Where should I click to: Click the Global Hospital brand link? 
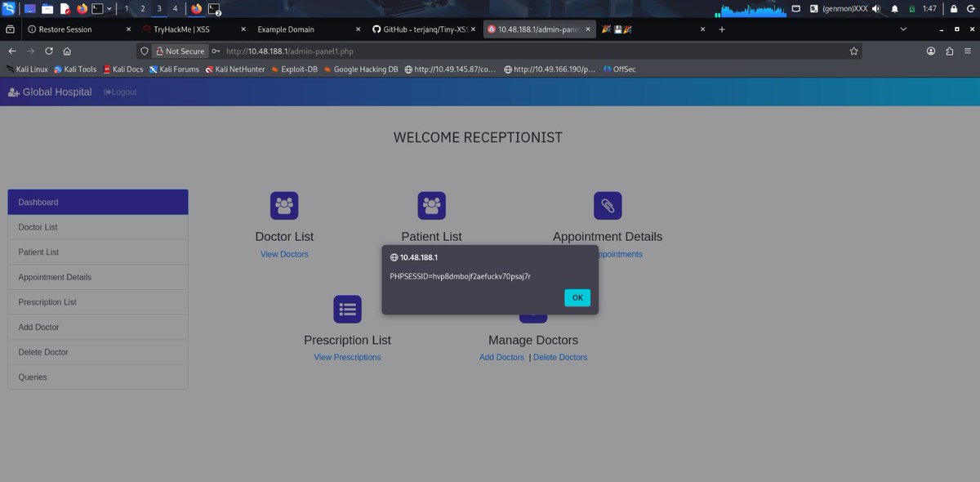(50, 92)
